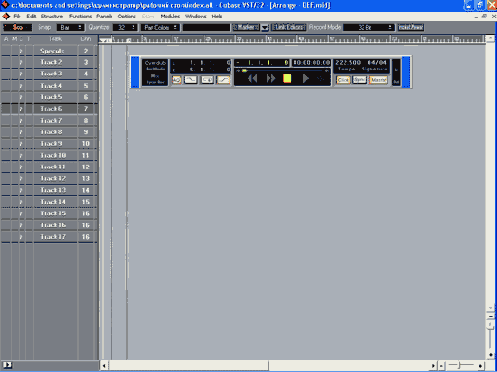Toggle the AQ automatic quantize button

coord(176,80)
